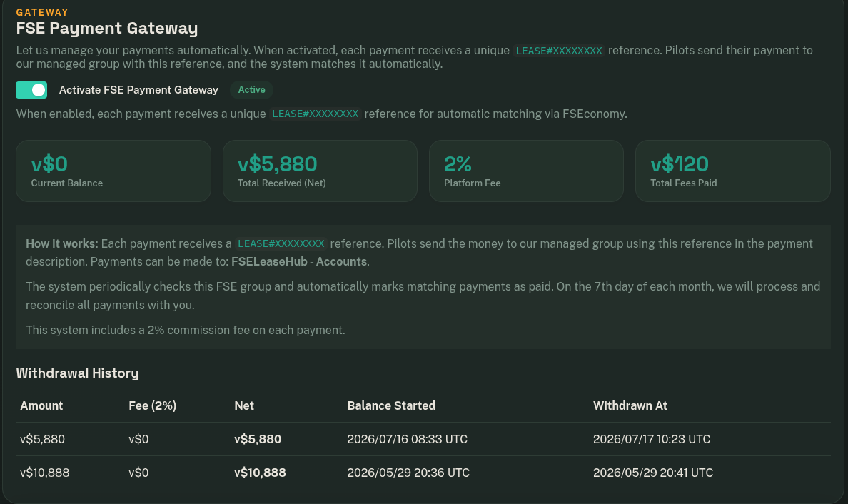Click the v$0 fee in v$10,888 row

point(138,473)
